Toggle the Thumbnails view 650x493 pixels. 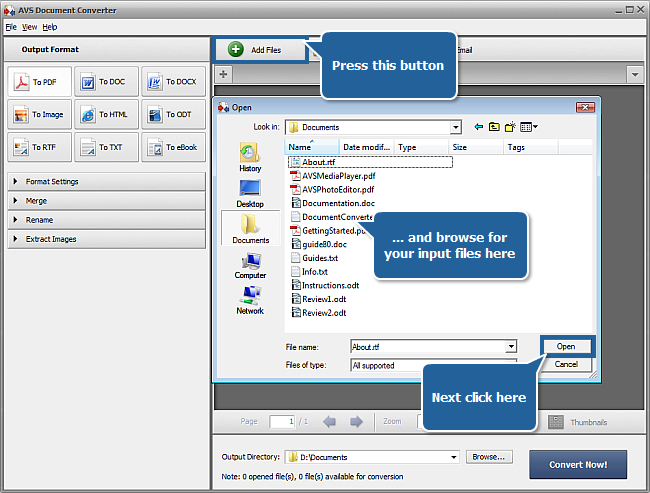click(578, 422)
